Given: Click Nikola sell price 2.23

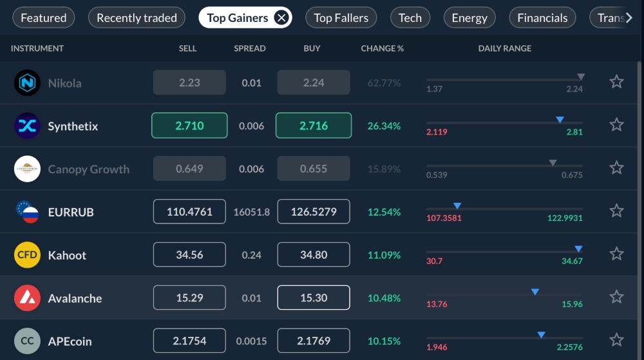Looking at the screenshot, I should tap(189, 82).
